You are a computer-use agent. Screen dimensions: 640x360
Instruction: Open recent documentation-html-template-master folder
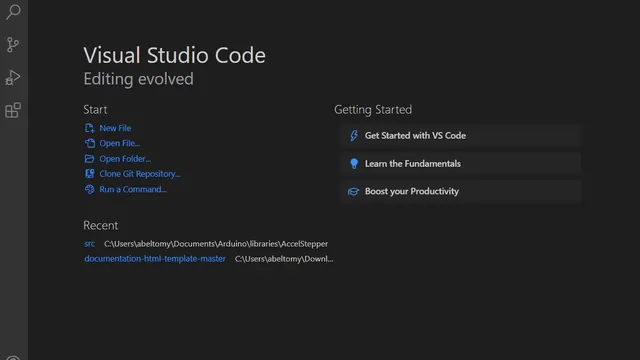pyautogui.click(x=155, y=259)
